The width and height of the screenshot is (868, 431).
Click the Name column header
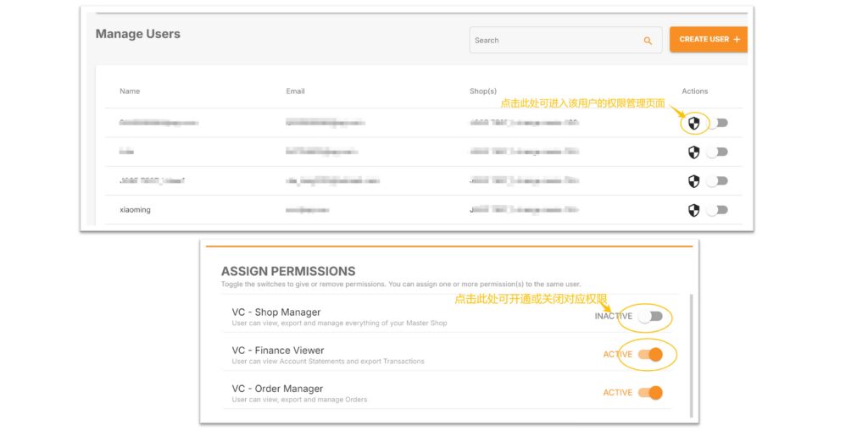point(130,91)
